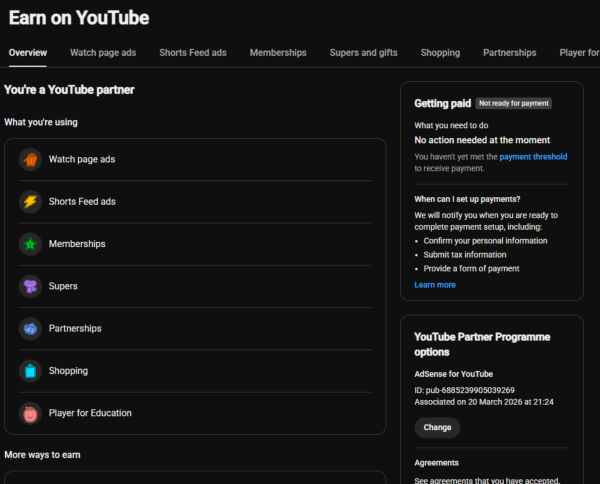Open the Shorts Feed ads tab
This screenshot has height=484, width=600.
point(193,53)
